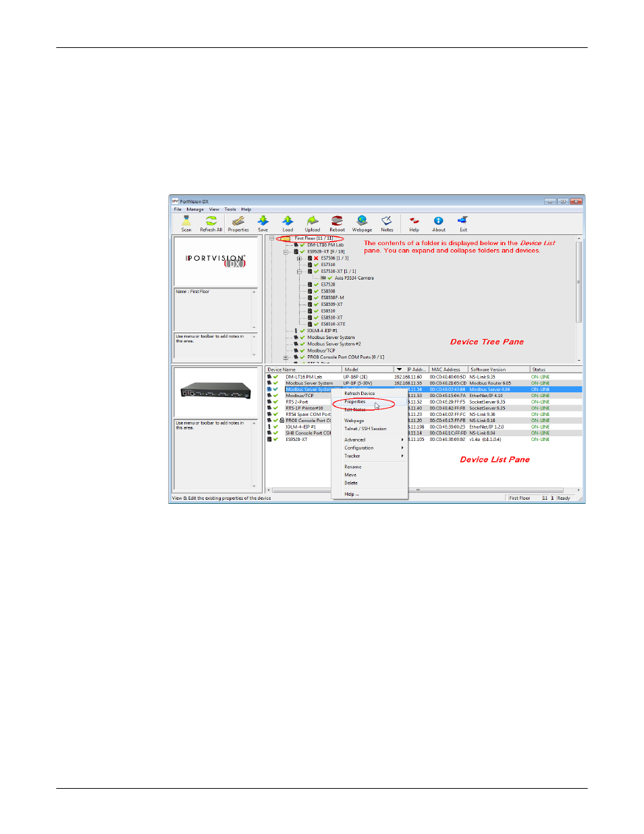Select the RTS 2-Port row in the device list
Viewport: 644px width, 834px height.
tap(424, 402)
